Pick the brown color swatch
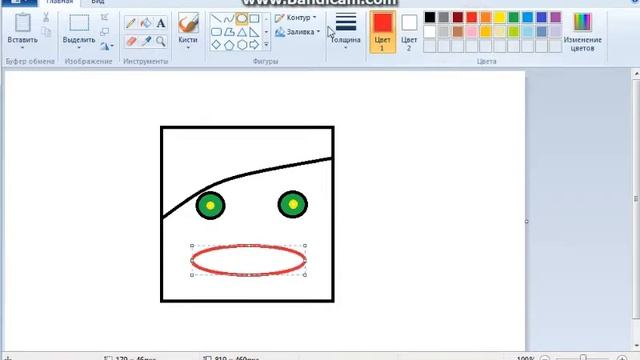This screenshot has height=360, width=640. point(458,31)
